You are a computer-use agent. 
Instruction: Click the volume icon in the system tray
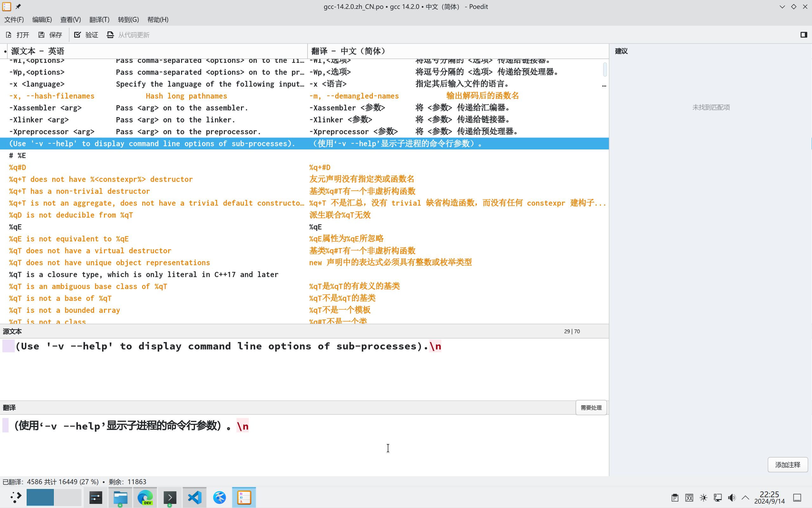(732, 498)
